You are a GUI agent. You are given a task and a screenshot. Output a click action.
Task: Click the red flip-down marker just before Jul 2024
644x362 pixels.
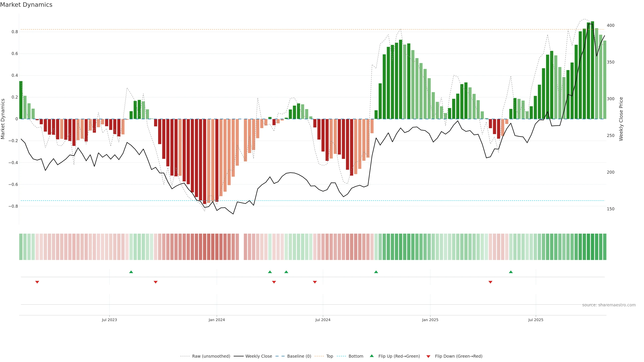tap(315, 282)
